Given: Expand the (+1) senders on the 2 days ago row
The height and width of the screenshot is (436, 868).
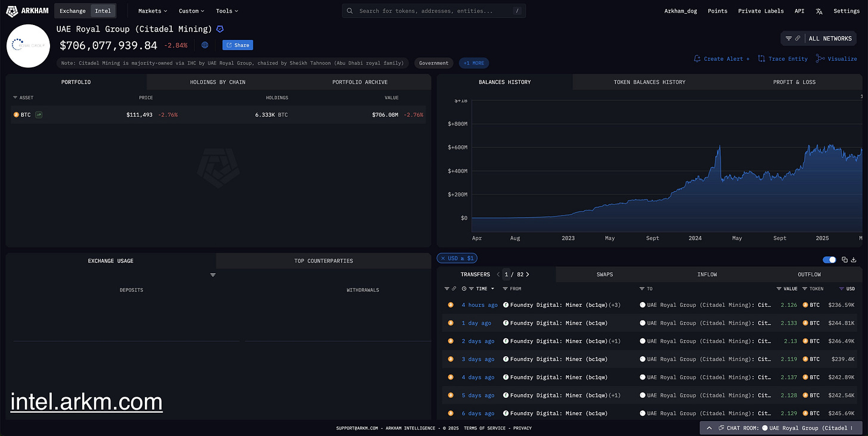Looking at the screenshot, I should (x=614, y=341).
